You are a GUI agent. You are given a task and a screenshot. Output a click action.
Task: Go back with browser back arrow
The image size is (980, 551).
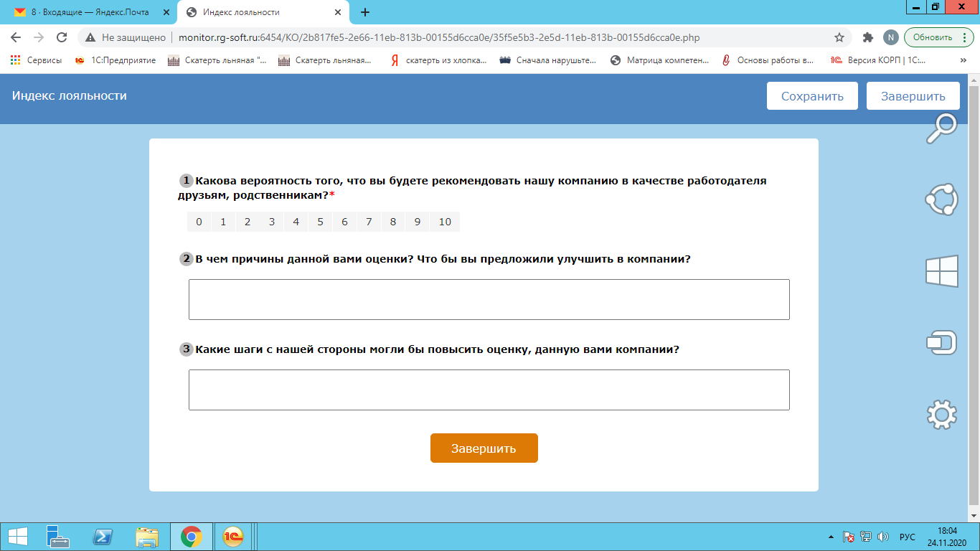click(x=16, y=37)
